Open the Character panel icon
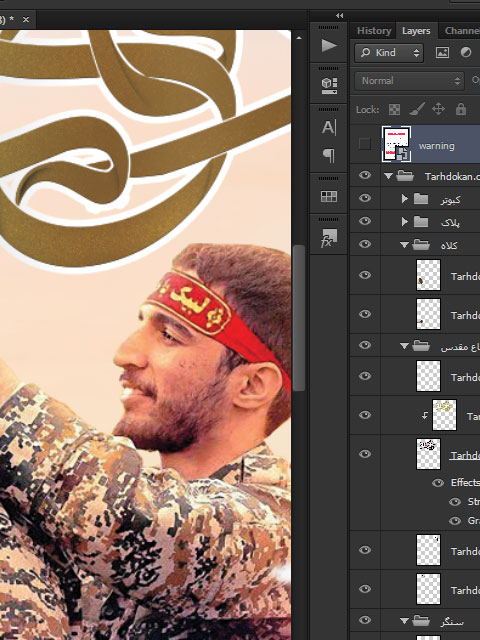The image size is (480, 640). [x=329, y=127]
